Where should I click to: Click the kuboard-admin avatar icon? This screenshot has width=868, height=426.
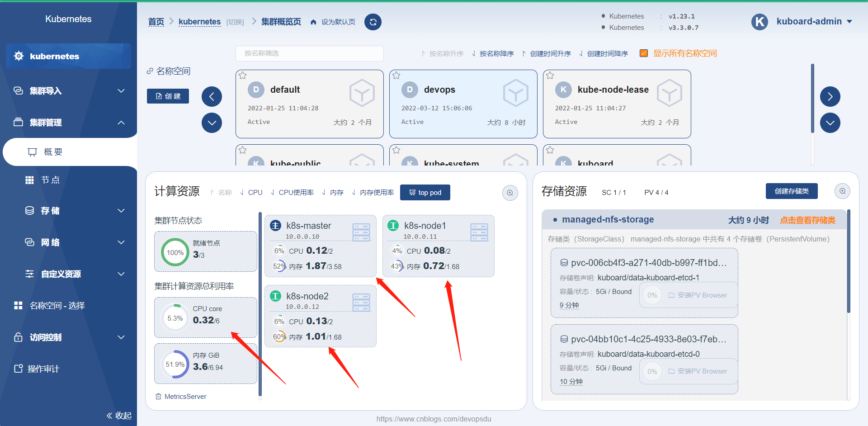click(x=759, y=22)
